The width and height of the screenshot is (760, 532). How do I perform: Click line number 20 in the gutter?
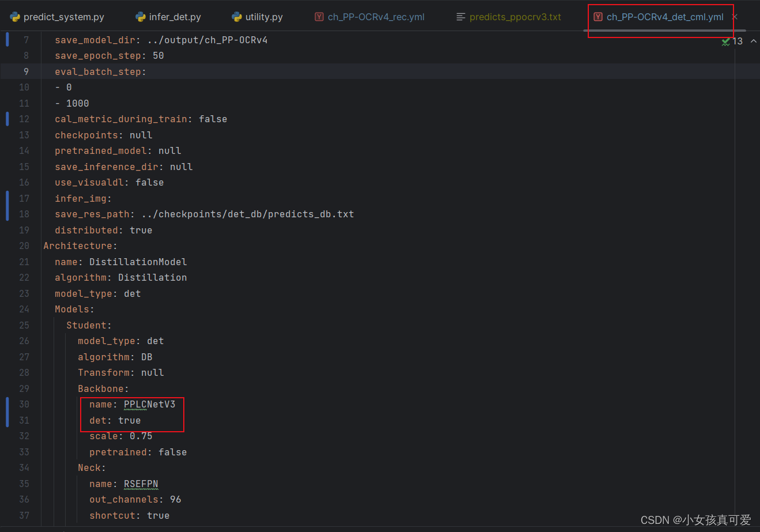[24, 246]
